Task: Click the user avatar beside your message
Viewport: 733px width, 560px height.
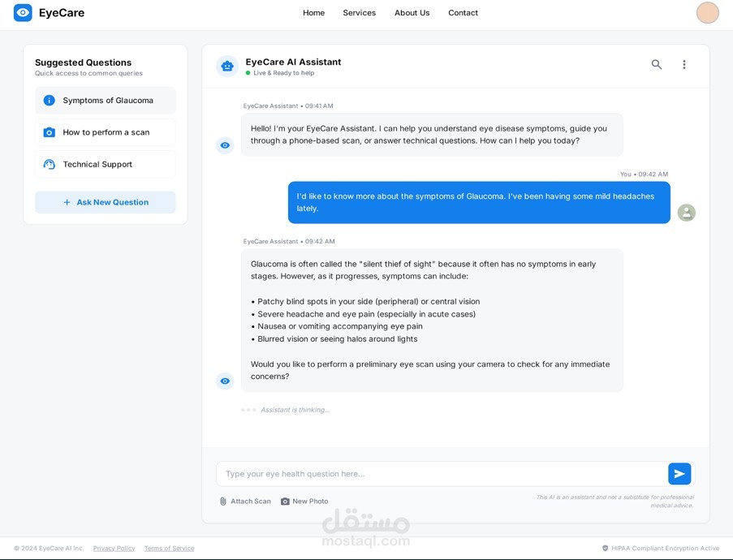Action: (686, 213)
